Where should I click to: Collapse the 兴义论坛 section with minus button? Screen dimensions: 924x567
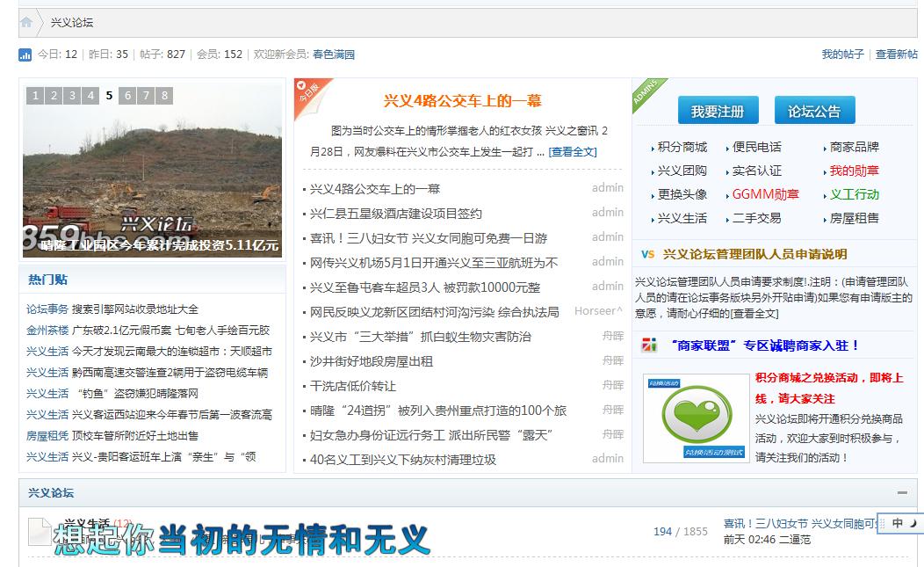(x=902, y=492)
